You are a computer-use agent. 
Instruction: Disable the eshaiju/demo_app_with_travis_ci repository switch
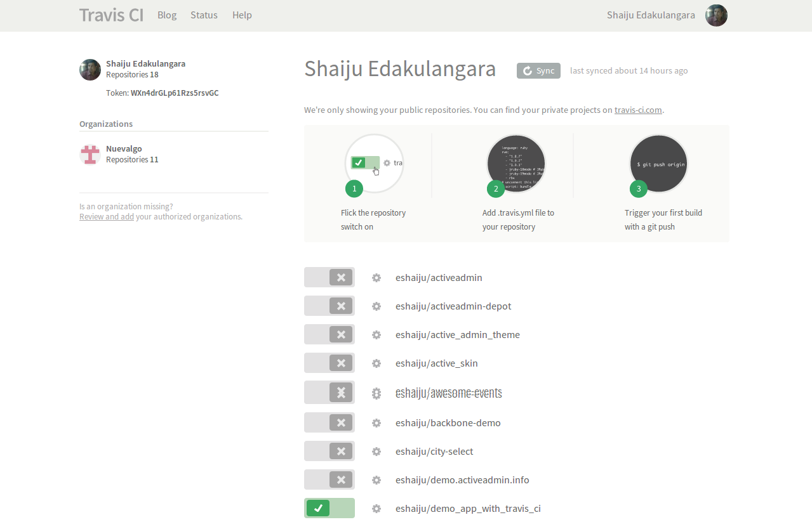point(329,508)
